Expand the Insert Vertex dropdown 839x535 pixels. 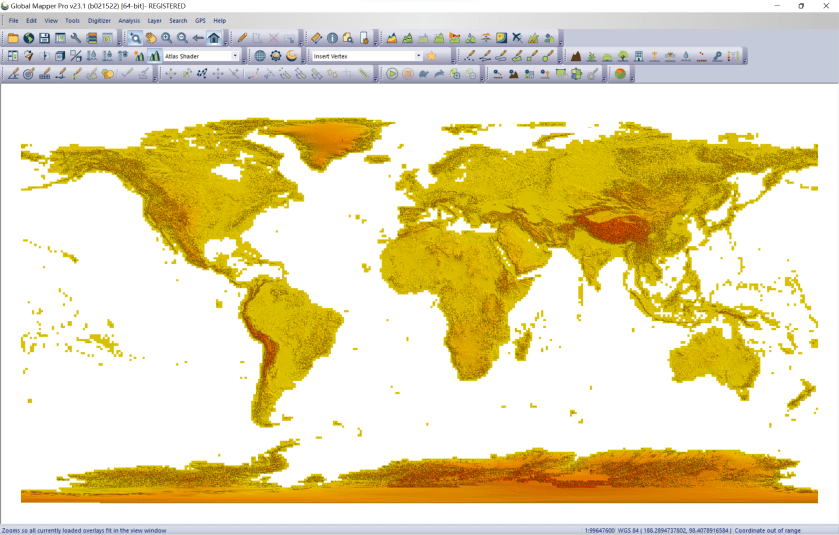[x=417, y=56]
